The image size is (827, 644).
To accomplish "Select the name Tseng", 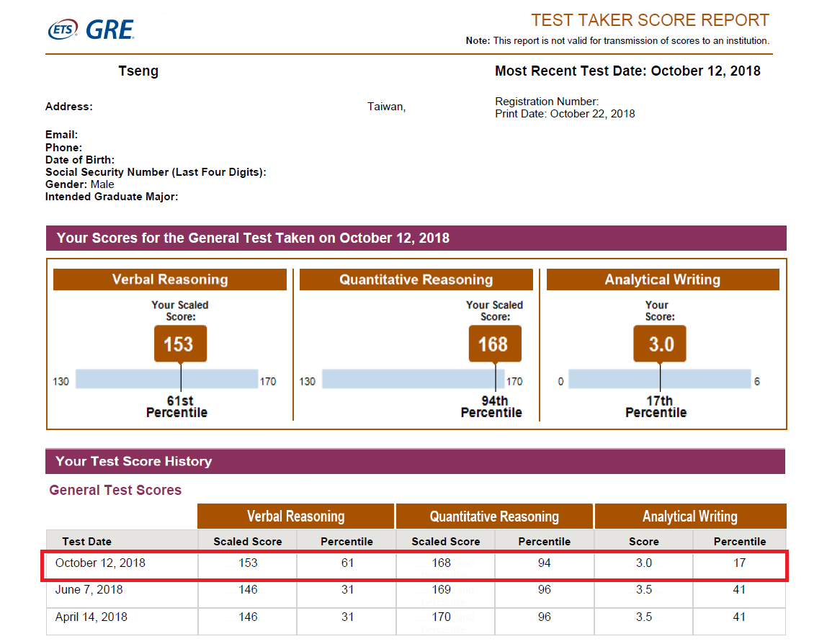I will click(x=138, y=71).
